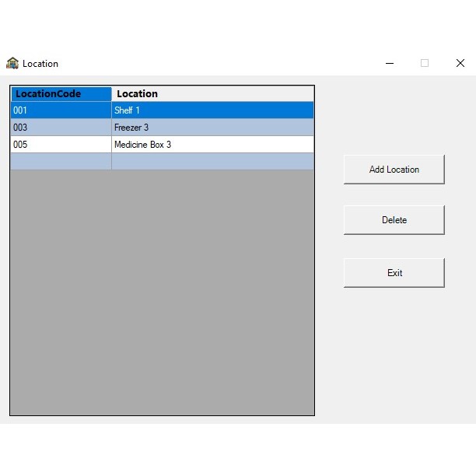Click the empty gray area of the grid
The width and height of the screenshot is (476, 476).
click(162, 296)
